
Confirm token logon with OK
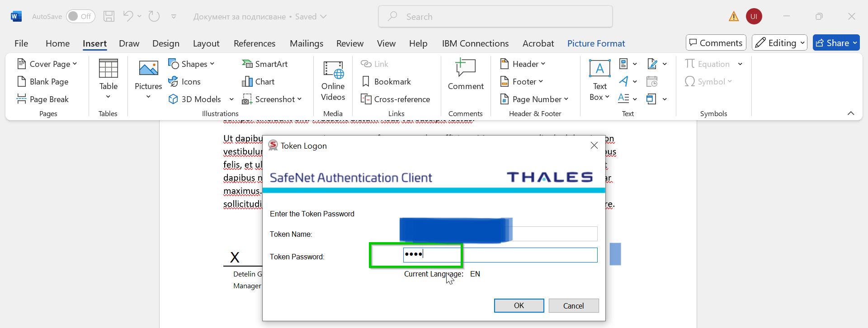click(519, 306)
